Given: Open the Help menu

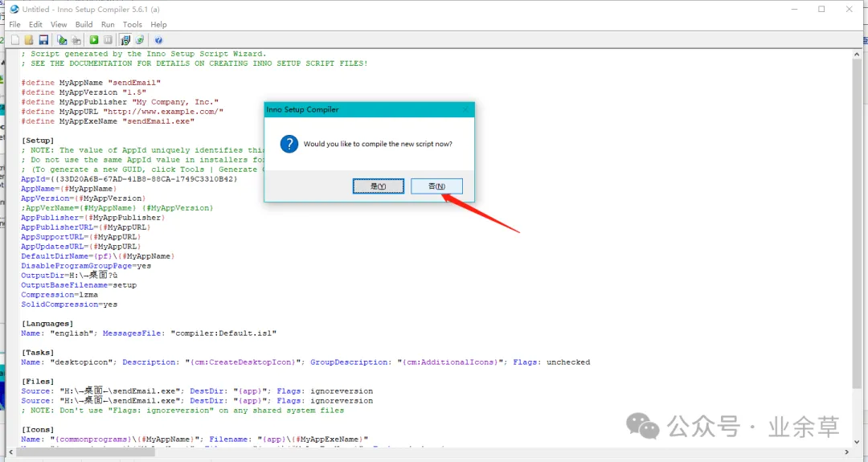Looking at the screenshot, I should pyautogui.click(x=159, y=24).
